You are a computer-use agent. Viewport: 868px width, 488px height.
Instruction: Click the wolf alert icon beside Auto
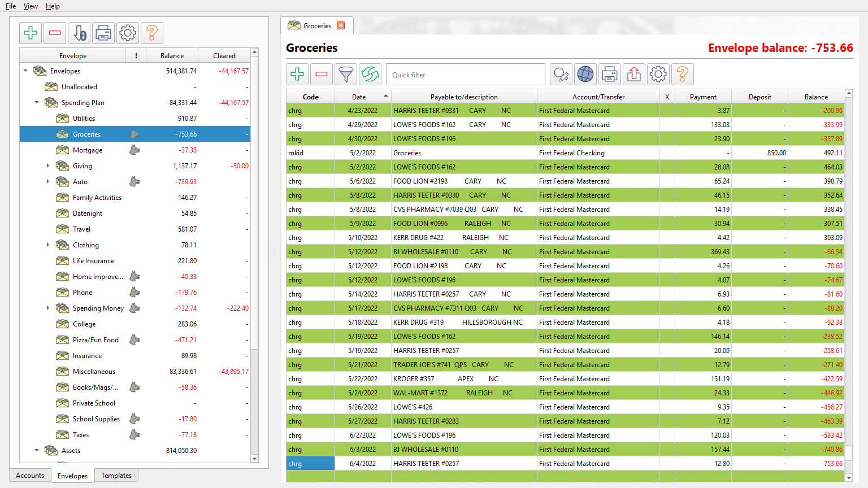pos(134,182)
